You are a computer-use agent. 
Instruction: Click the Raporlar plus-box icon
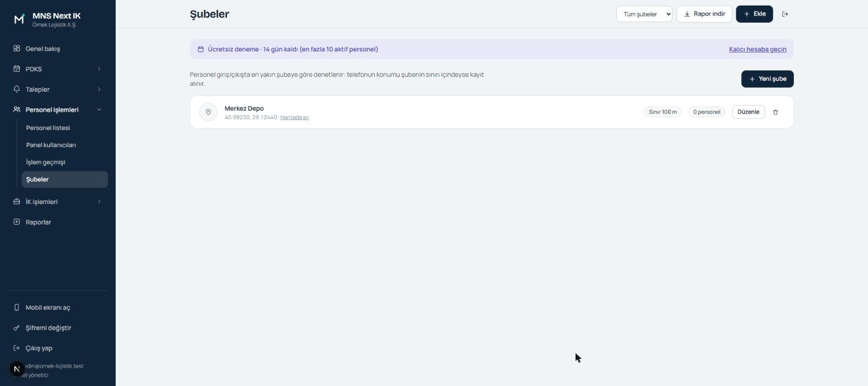(17, 222)
